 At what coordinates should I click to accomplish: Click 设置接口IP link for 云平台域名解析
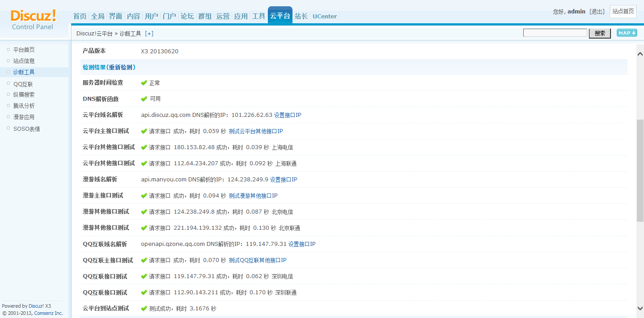[288, 115]
